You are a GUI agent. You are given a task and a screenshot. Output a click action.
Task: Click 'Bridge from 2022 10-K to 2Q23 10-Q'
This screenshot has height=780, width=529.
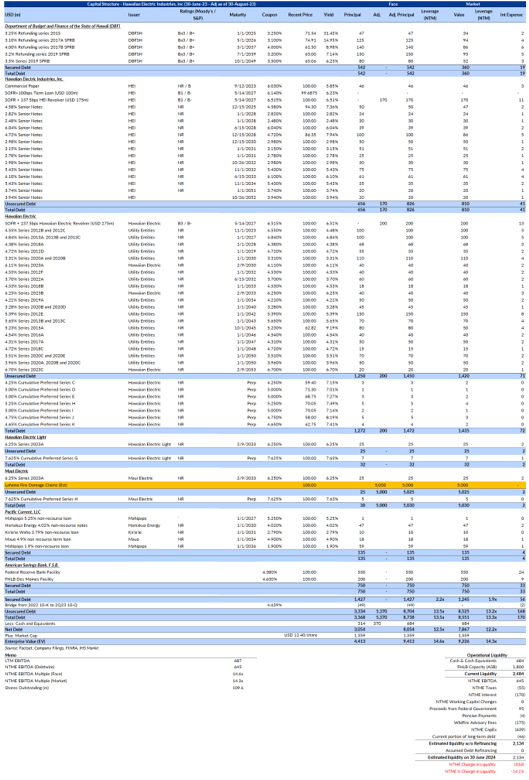[41, 605]
